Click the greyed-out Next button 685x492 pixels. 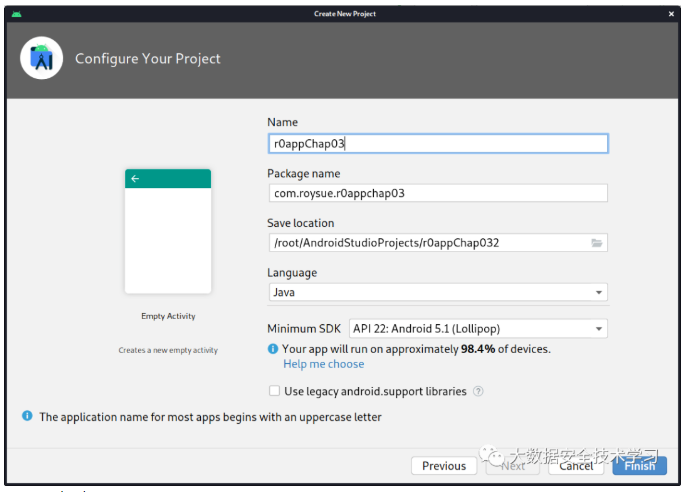[x=512, y=466]
